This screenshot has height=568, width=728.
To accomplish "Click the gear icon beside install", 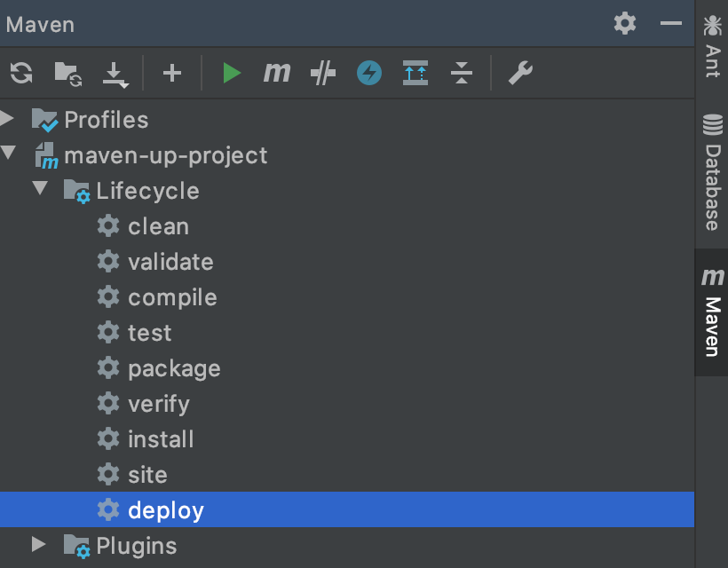I will click(x=108, y=438).
